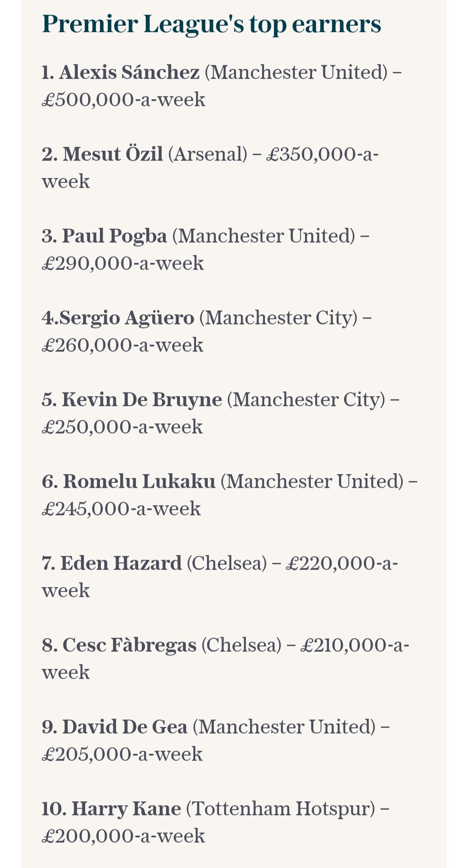Tap the Paul Pogba name
467x868 pixels.
pyautogui.click(x=115, y=236)
